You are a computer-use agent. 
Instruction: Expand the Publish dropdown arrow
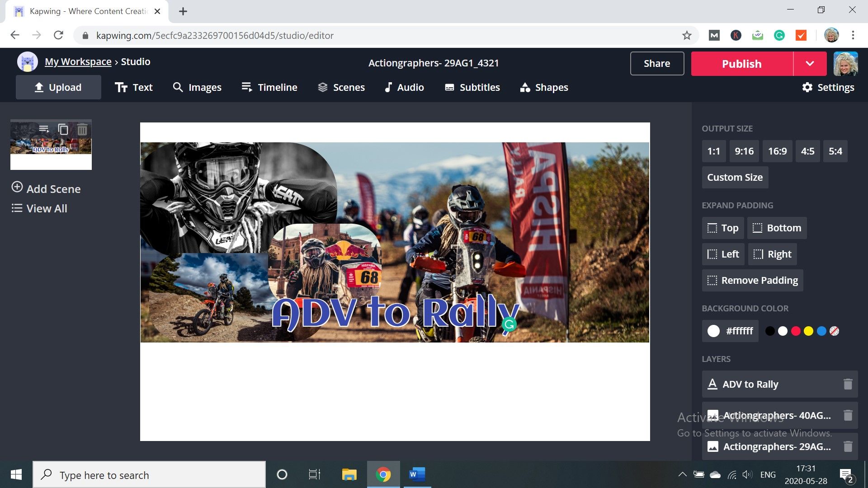tap(810, 64)
